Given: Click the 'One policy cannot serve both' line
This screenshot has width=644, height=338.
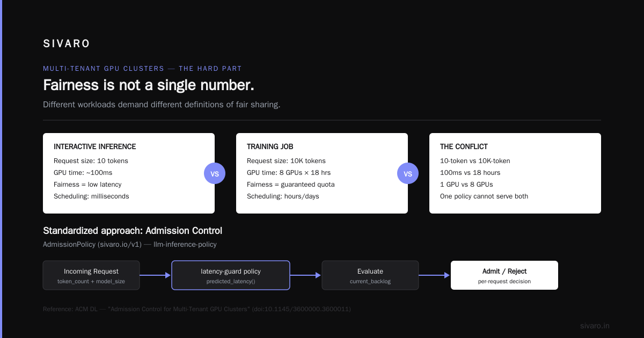Looking at the screenshot, I should click(x=484, y=196).
